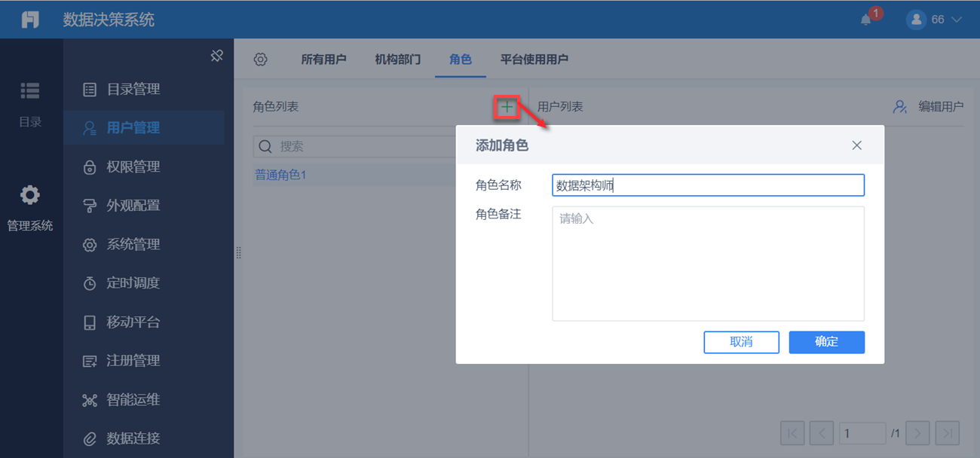Close the 添加角色 dialog with X
980x458 pixels.
(x=856, y=145)
